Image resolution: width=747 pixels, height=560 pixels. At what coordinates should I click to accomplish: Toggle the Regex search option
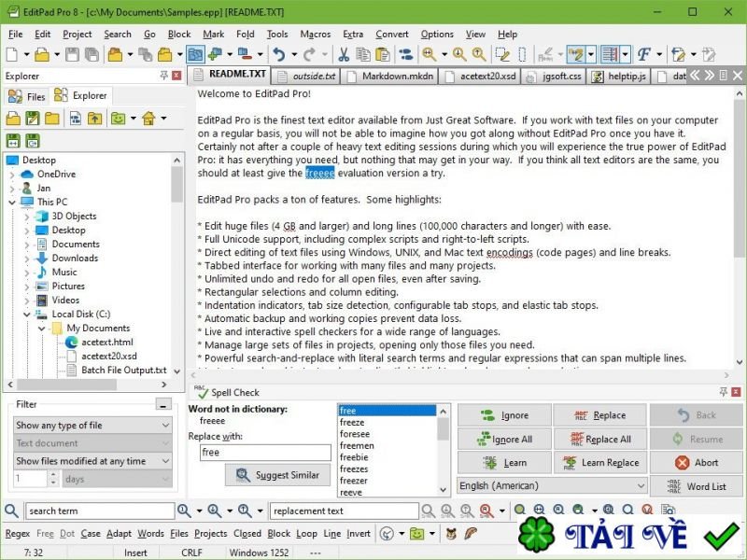pos(18,534)
